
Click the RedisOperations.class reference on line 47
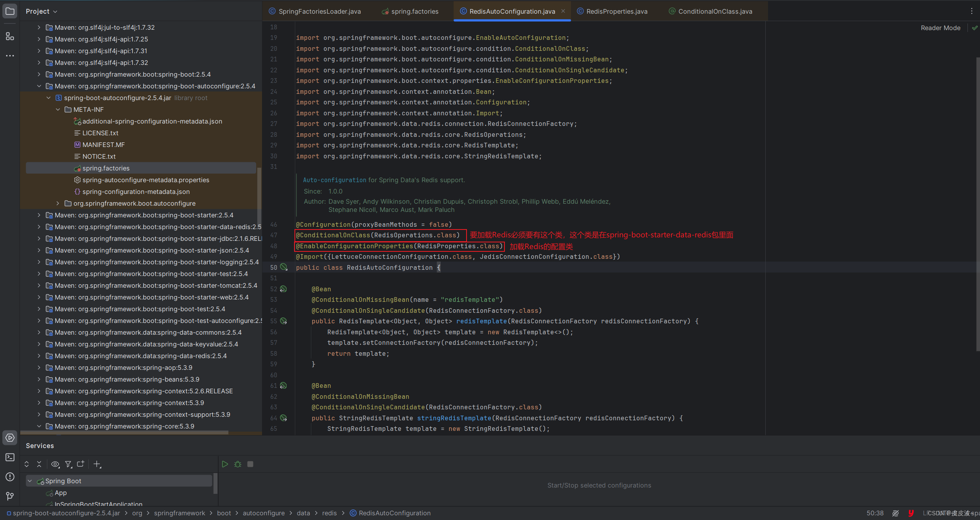click(x=415, y=235)
